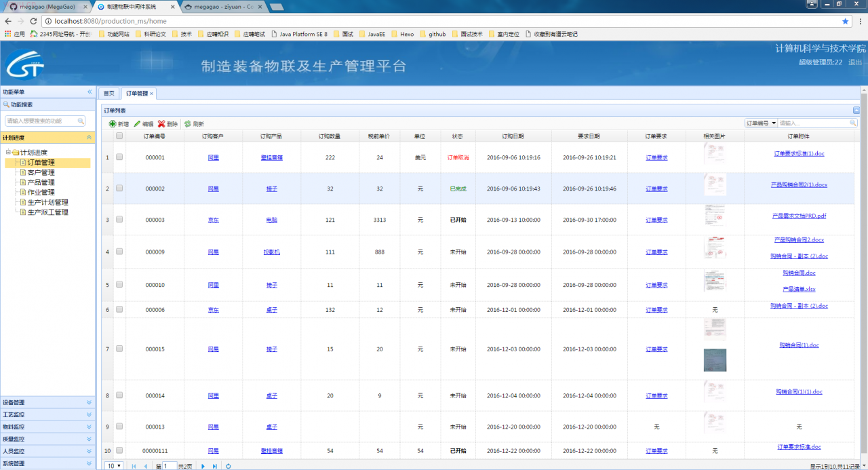Check the box for order 000006
The width and height of the screenshot is (868, 470).
[119, 309]
